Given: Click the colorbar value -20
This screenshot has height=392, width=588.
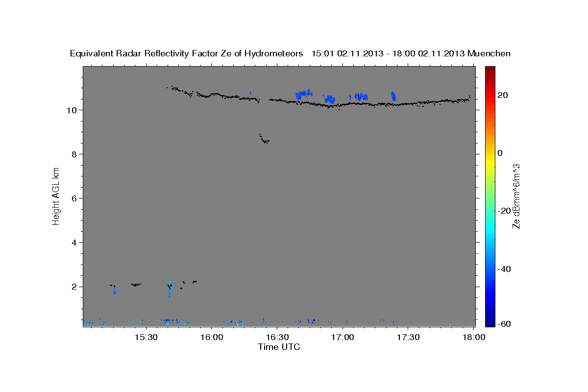Looking at the screenshot, I should (505, 211).
